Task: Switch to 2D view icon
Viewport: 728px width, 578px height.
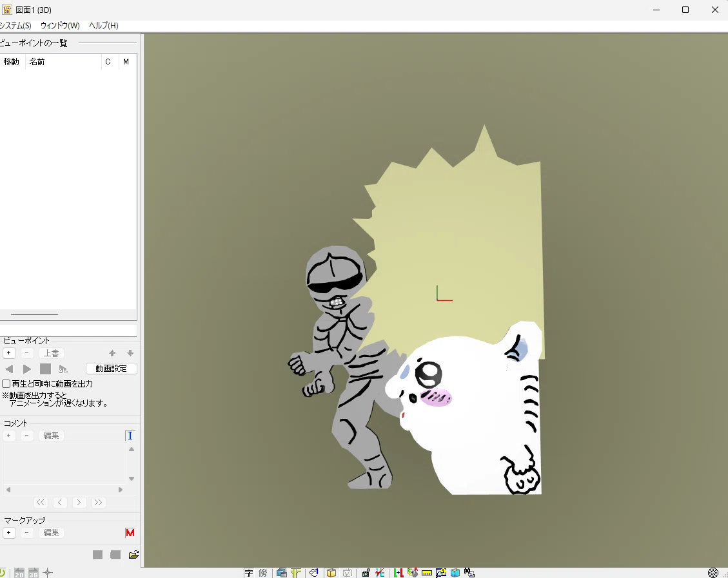Action: pyautogui.click(x=19, y=573)
